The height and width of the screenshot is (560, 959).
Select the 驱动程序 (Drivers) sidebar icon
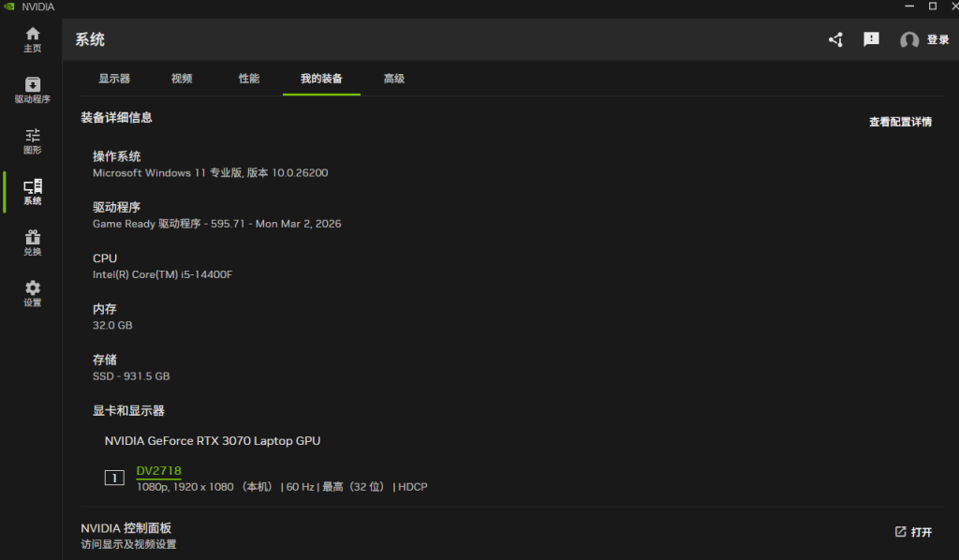[32, 89]
